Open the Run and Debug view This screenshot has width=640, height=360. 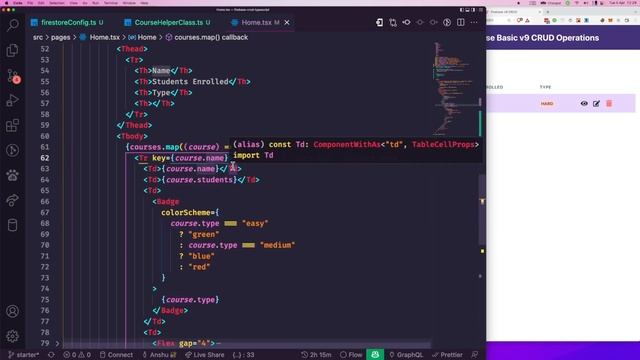pos(13,100)
